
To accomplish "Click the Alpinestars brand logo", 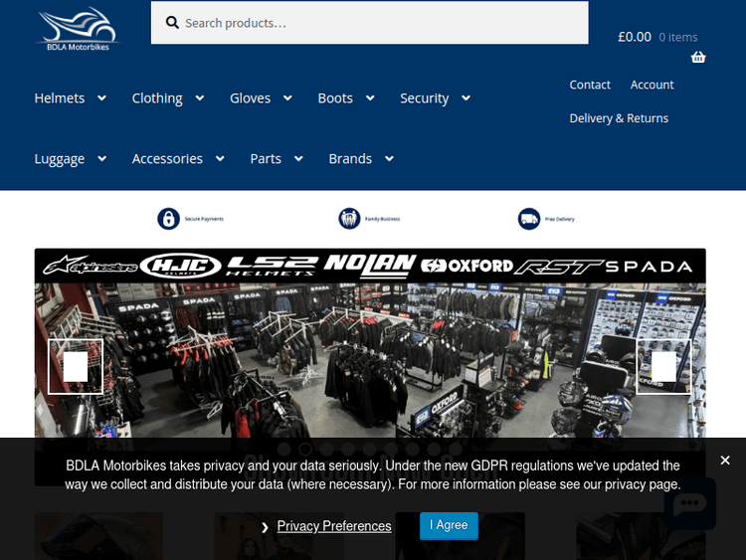I will 90,266.
